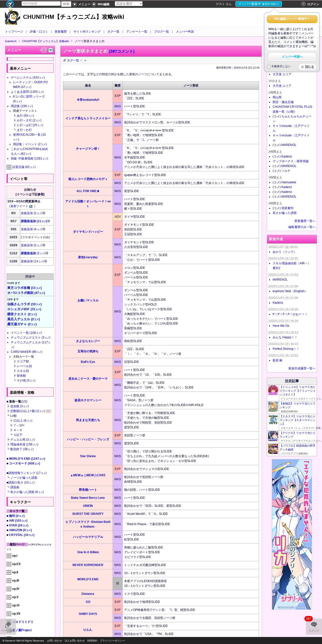Open the お問い合わせ footer link
This screenshot has width=322, height=644.
click(54, 640)
